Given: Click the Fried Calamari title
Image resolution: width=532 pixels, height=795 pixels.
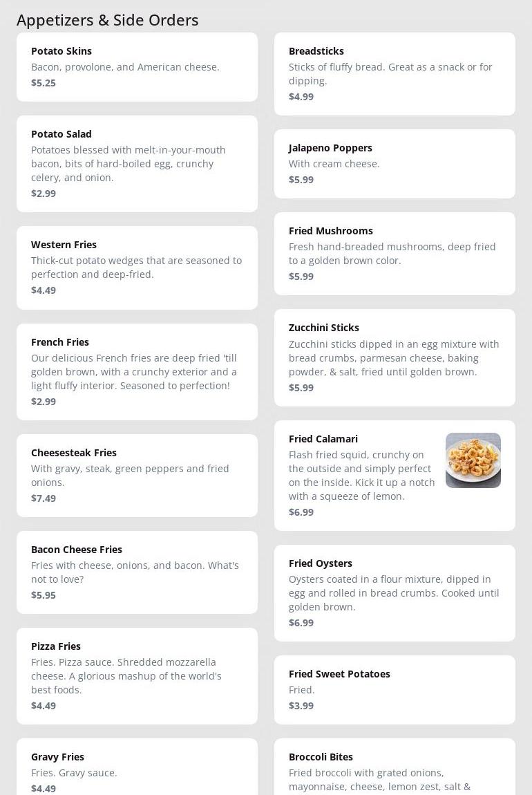Looking at the screenshot, I should pyautogui.click(x=323, y=439).
